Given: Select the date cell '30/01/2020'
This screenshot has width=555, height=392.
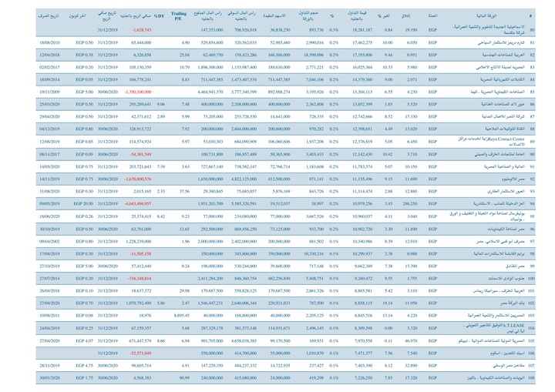Looking at the screenshot, I should point(49,378).
